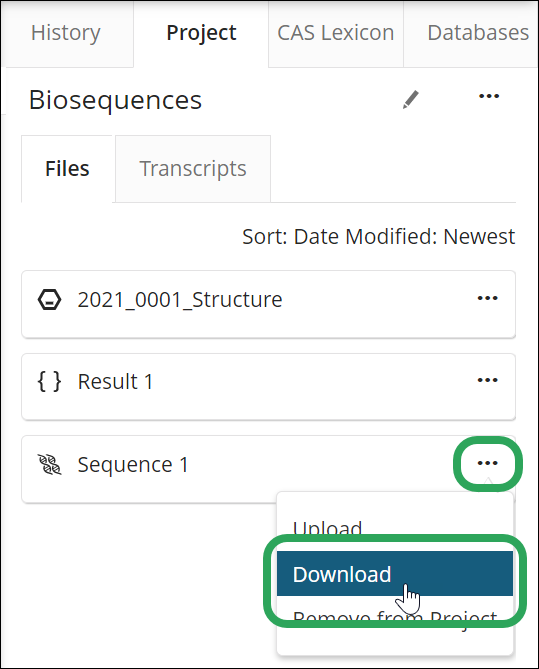
Task: Open the CAS Lexicon tab
Action: click(x=336, y=33)
